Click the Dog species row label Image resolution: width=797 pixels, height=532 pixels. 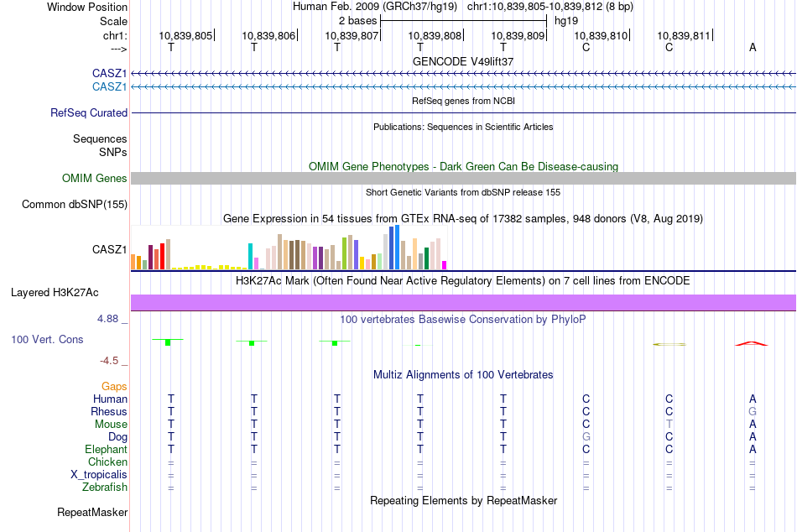118,437
